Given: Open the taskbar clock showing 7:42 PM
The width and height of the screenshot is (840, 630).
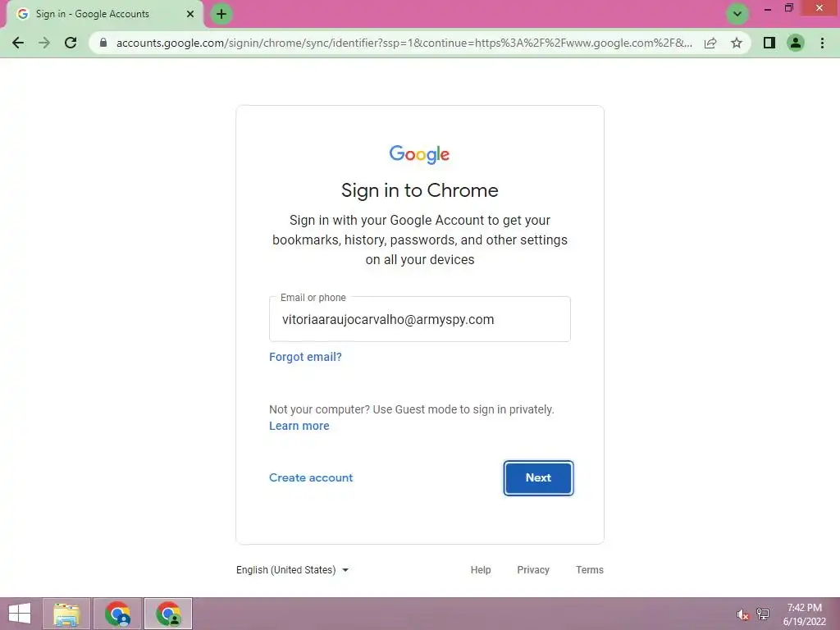Looking at the screenshot, I should pyautogui.click(x=805, y=614).
